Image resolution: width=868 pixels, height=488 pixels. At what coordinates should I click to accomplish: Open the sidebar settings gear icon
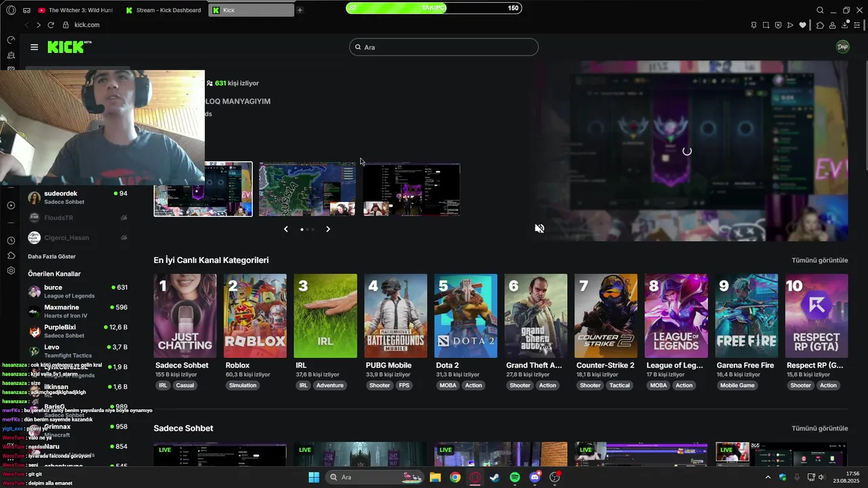coord(11,270)
